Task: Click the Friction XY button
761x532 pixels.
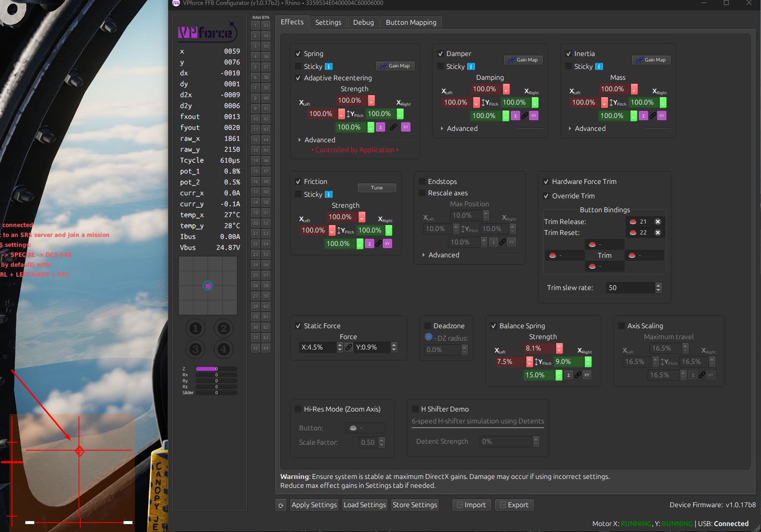Action: tap(387, 243)
